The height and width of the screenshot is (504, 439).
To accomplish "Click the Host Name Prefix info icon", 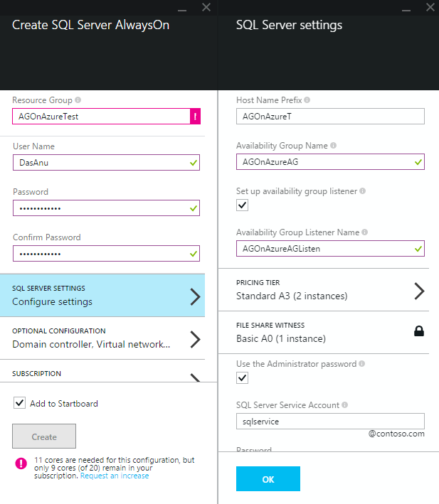I will click(x=307, y=100).
